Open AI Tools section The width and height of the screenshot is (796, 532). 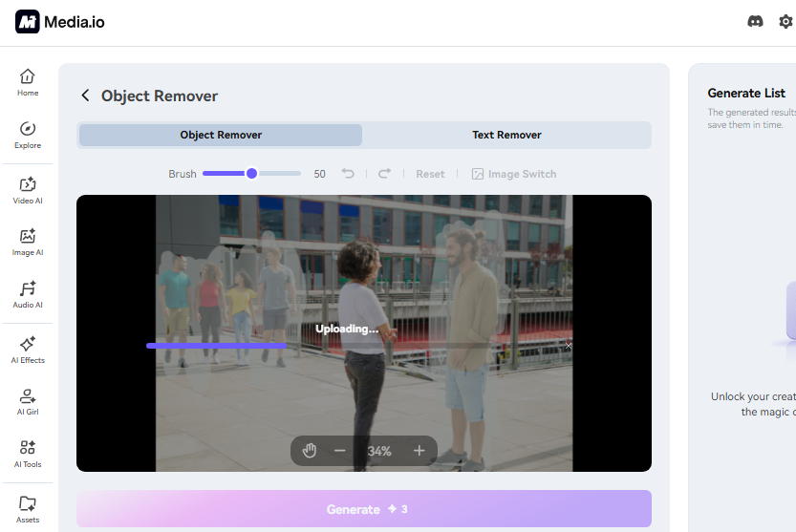tap(28, 454)
